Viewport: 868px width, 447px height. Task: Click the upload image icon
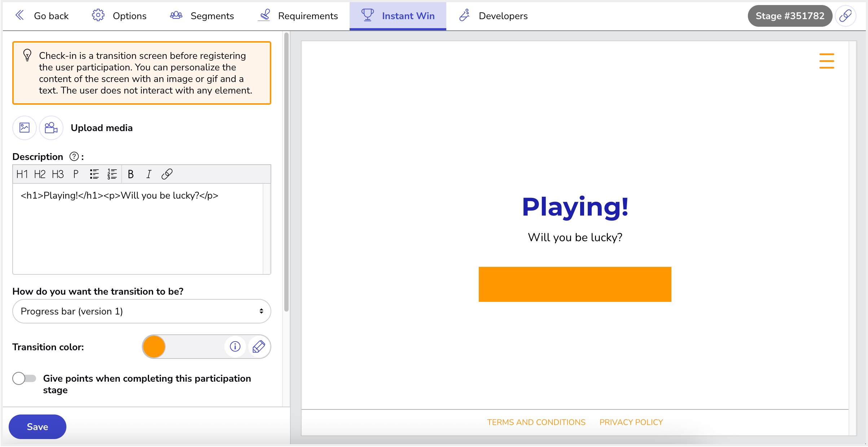point(25,128)
